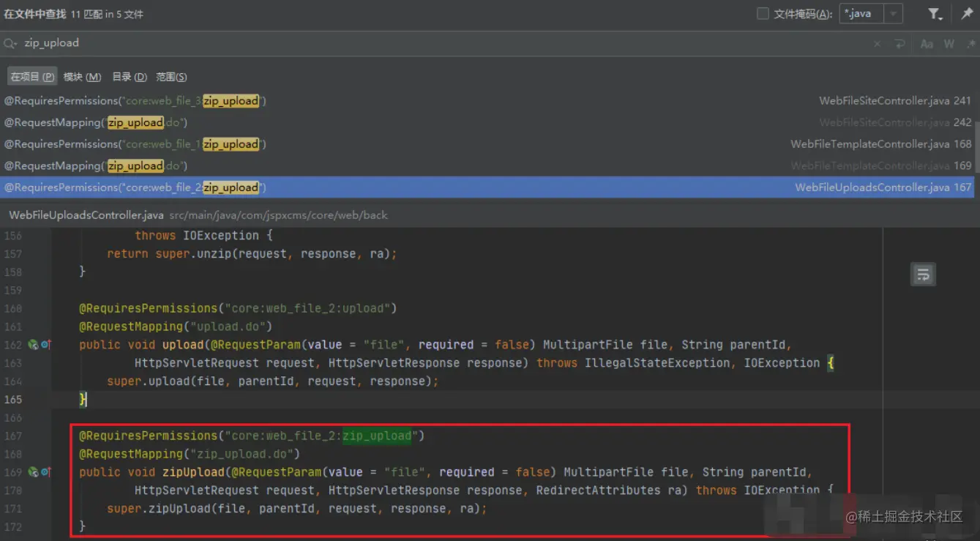Click the src/main/java/com/jspxcms/core/web/back path
This screenshot has width=980, height=541.
pos(279,215)
